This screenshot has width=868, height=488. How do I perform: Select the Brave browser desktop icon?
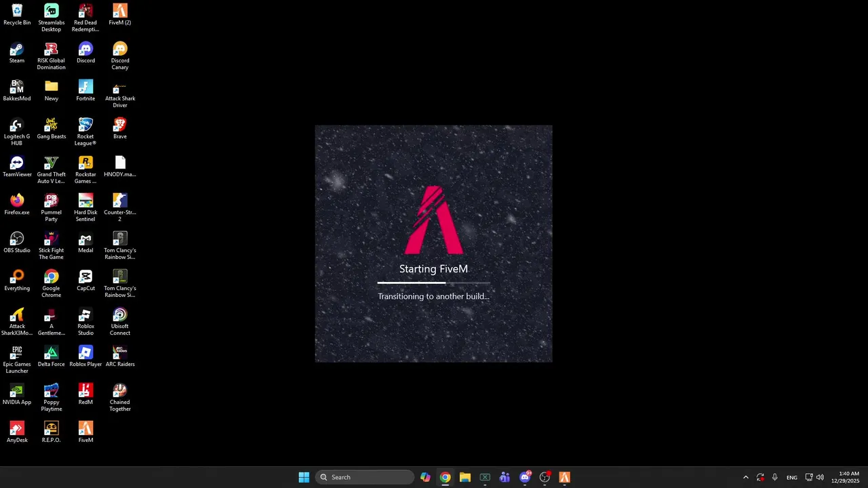[120, 129]
